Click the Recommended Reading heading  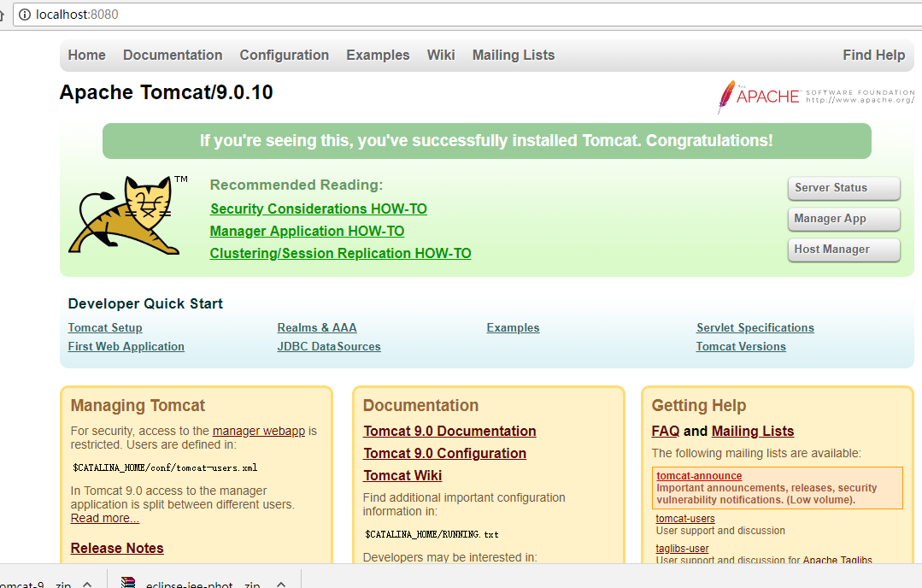click(x=297, y=185)
